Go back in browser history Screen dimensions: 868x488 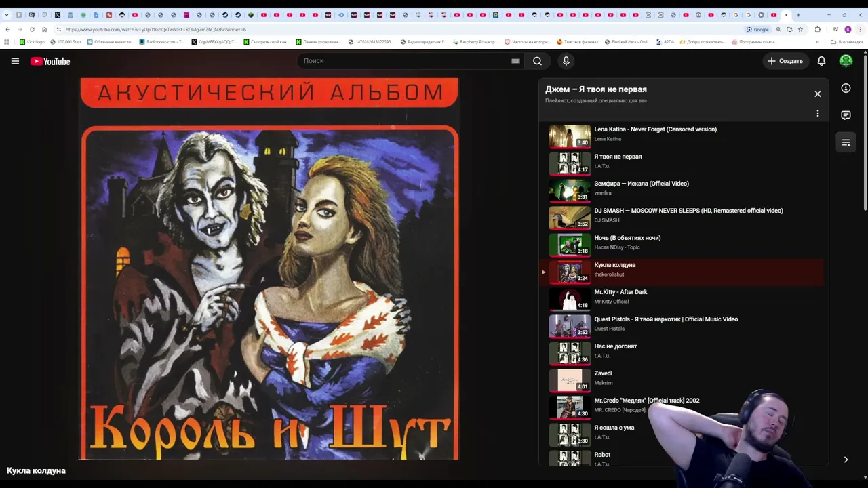tap(7, 29)
